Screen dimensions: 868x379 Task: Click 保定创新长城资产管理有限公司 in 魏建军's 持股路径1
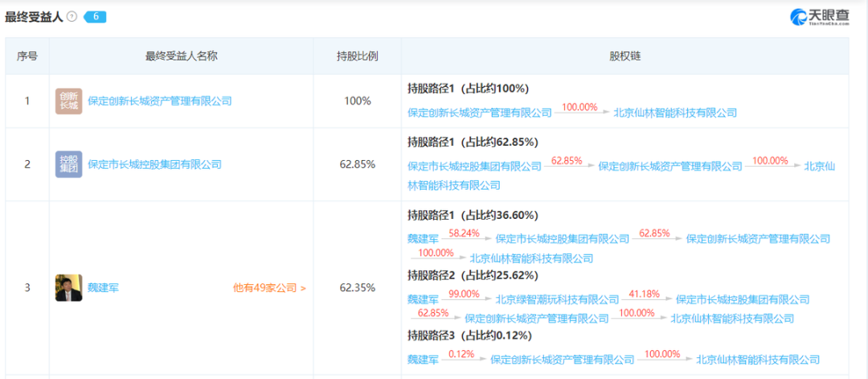click(x=759, y=239)
